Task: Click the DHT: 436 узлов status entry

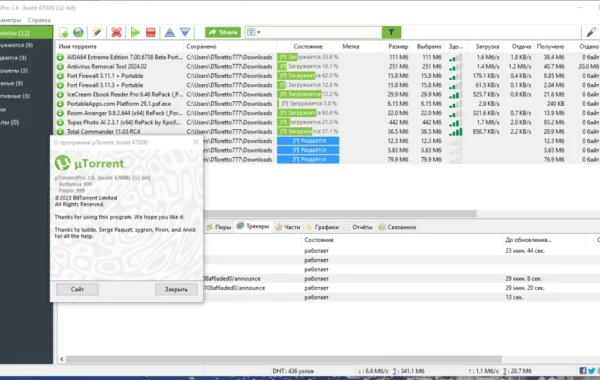Action: pos(293,371)
